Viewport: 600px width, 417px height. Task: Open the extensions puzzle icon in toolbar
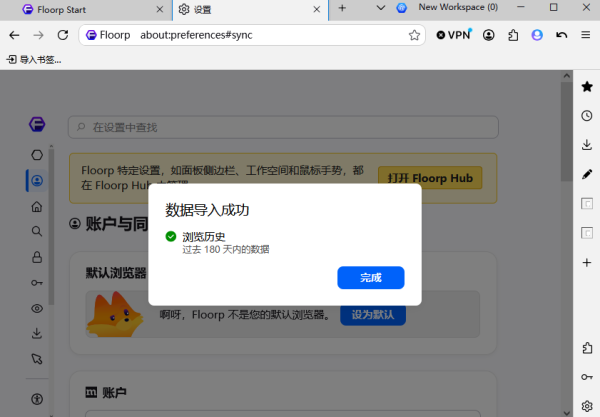[x=513, y=35]
